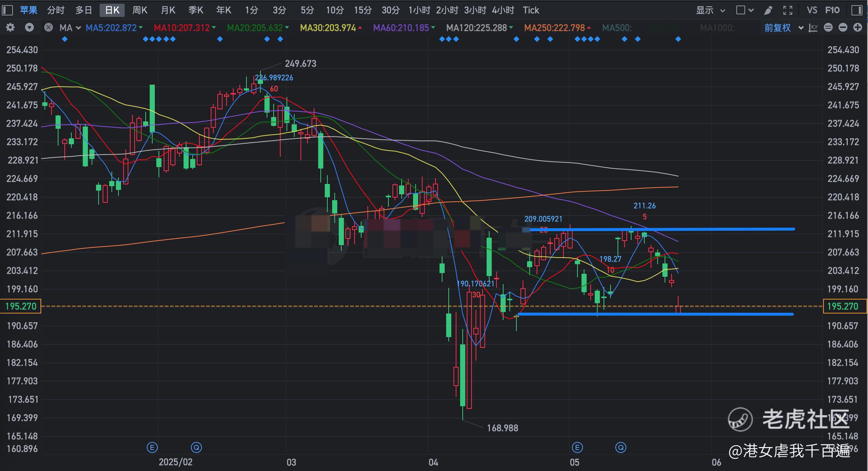Toggle the left sidebar panel icon

pyautogui.click(x=7, y=10)
